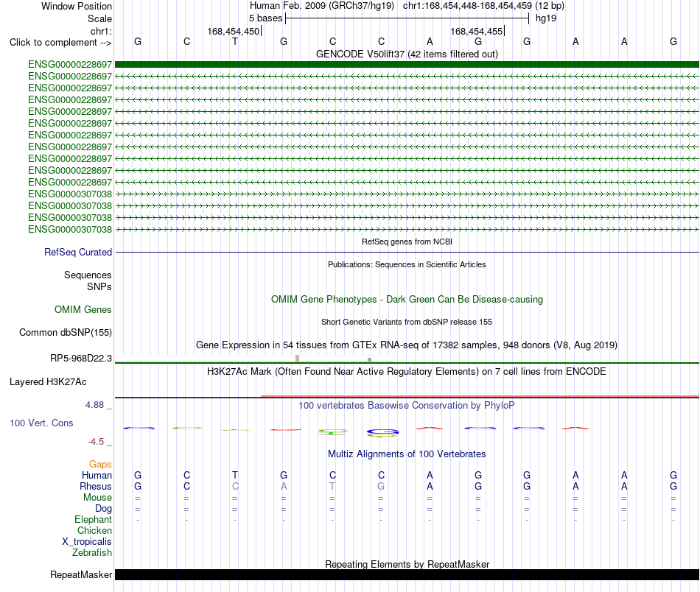Click 'Click to complement -->' text
The image size is (700, 592).
point(60,43)
